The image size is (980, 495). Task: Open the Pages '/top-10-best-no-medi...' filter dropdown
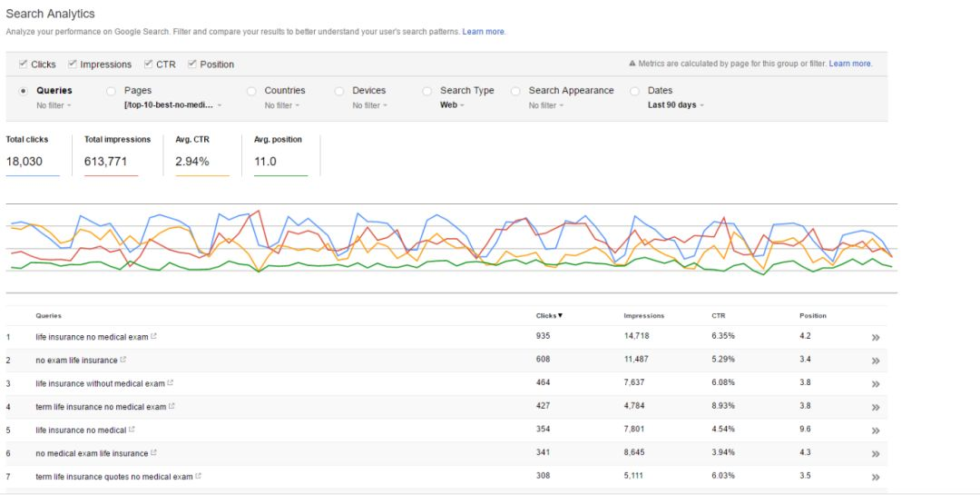(173, 105)
